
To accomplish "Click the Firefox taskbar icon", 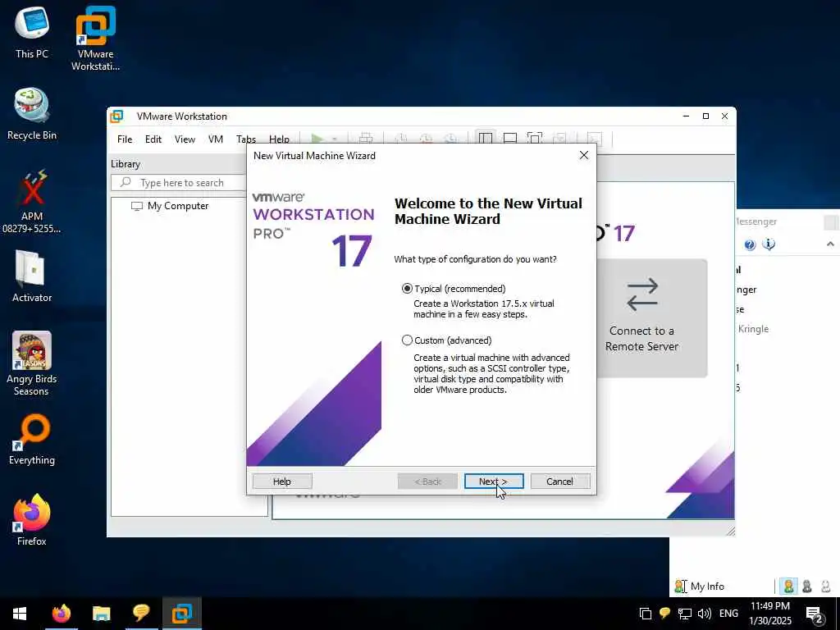I will (61, 614).
